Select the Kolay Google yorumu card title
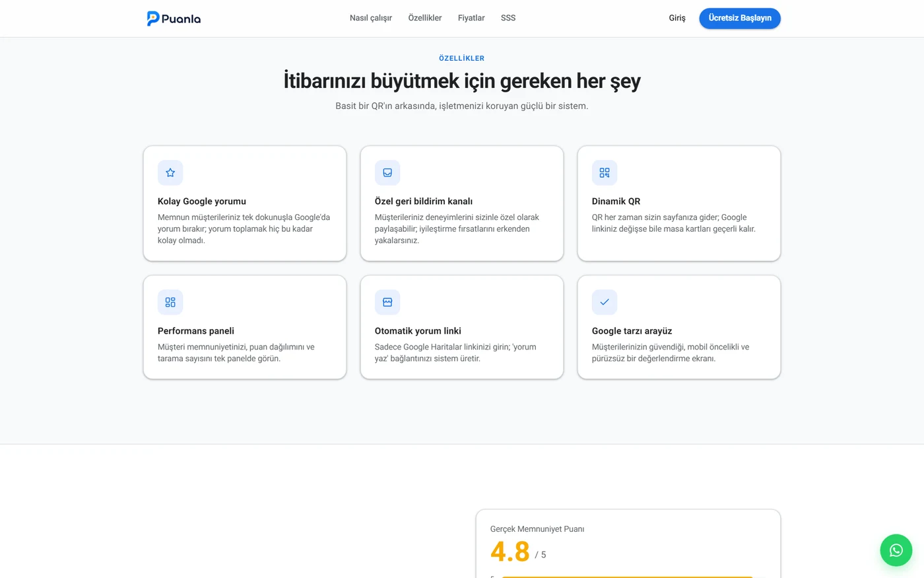This screenshot has height=578, width=924. (202, 201)
